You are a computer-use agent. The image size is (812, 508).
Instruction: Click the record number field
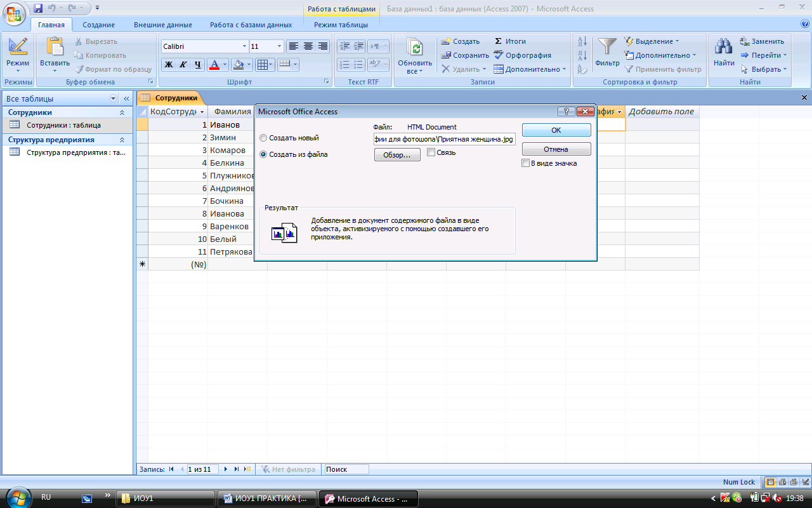[x=202, y=469]
